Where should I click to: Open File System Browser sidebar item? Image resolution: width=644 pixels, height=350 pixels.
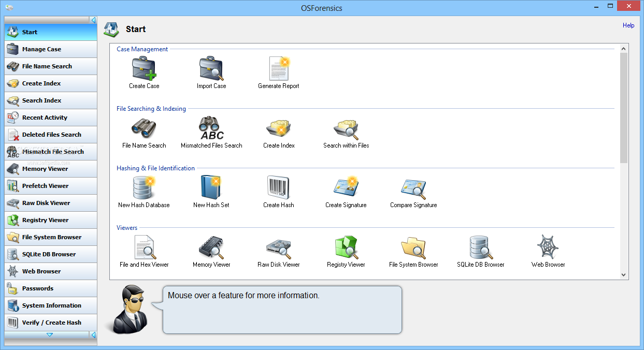point(51,237)
